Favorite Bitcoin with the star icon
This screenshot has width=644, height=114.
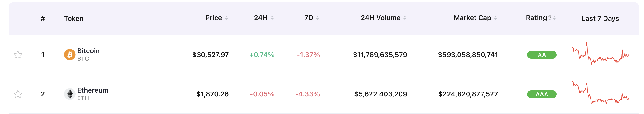[x=18, y=55]
